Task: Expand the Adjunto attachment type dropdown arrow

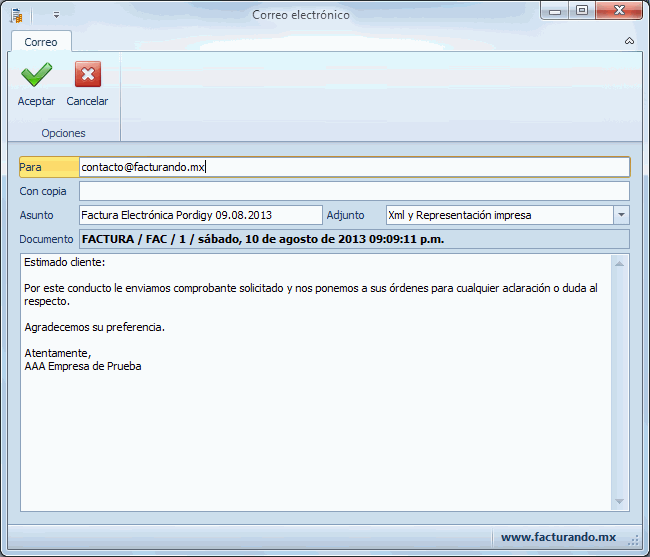Action: [621, 215]
